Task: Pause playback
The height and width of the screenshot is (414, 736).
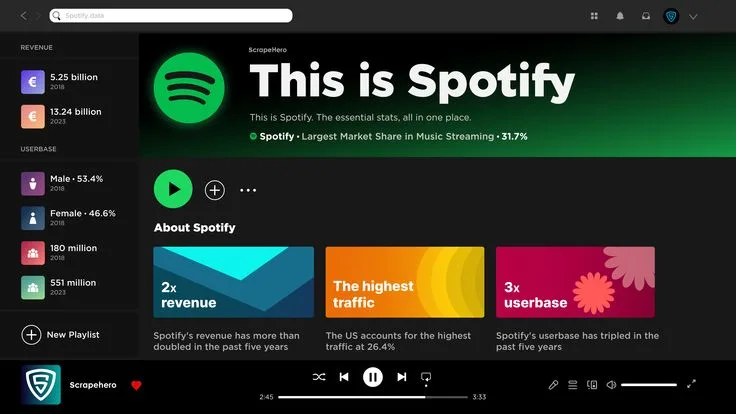Action: click(373, 377)
